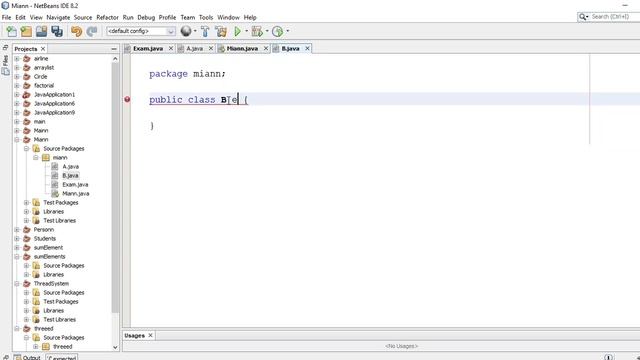Open the Navigate menu

(x=58, y=18)
